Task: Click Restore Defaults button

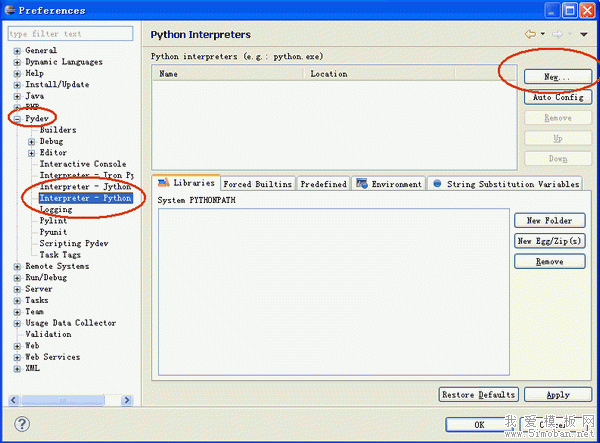Action: (x=479, y=394)
